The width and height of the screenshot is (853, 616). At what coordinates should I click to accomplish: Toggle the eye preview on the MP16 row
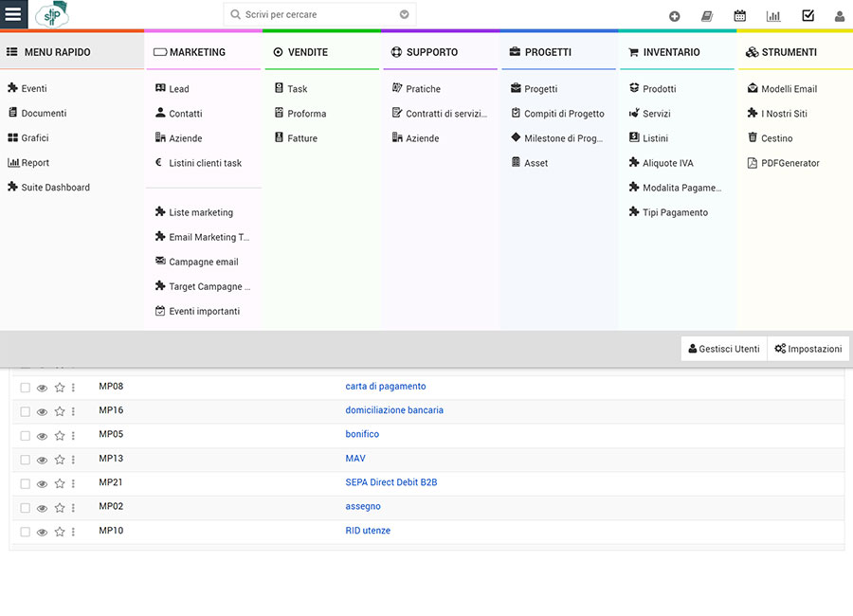pyautogui.click(x=42, y=411)
